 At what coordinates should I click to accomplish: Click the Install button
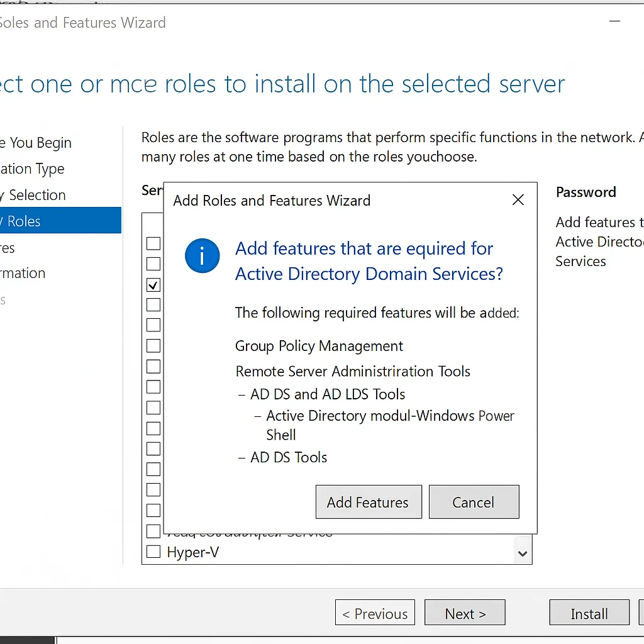coord(589,613)
